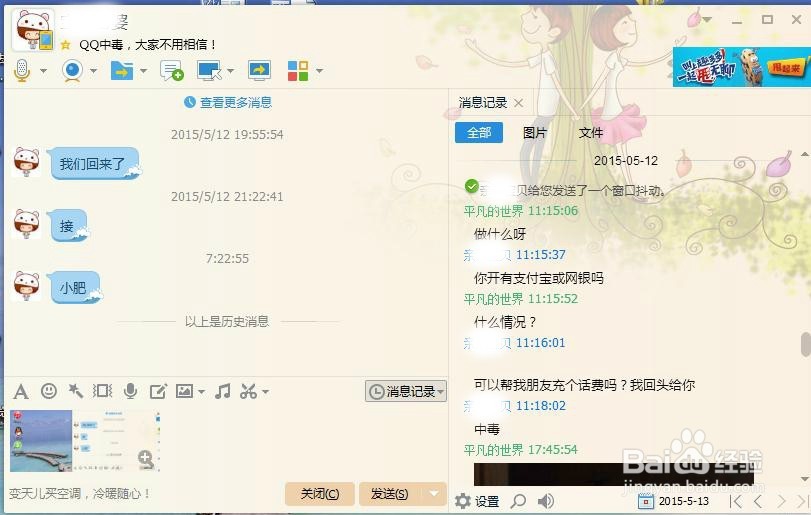Open 设置 gear in message history
The height and width of the screenshot is (515, 811).
coord(477,501)
